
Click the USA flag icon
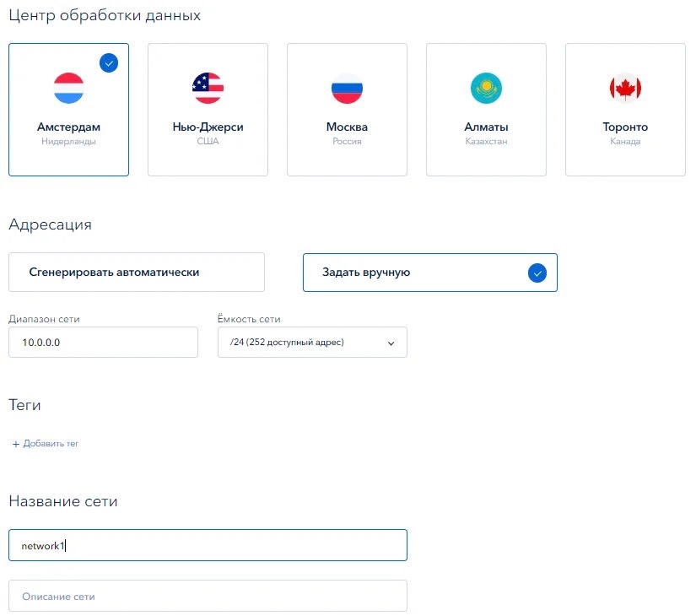click(x=208, y=88)
